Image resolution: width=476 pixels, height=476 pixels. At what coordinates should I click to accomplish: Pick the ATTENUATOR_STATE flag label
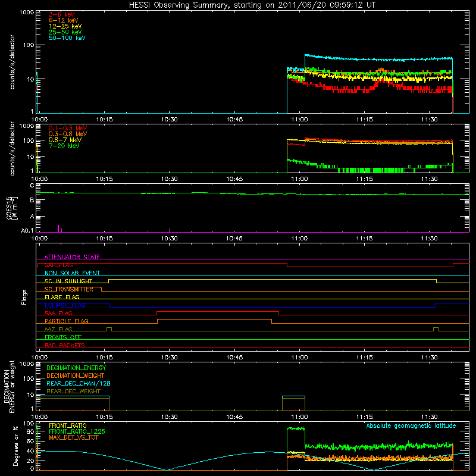tap(72, 257)
